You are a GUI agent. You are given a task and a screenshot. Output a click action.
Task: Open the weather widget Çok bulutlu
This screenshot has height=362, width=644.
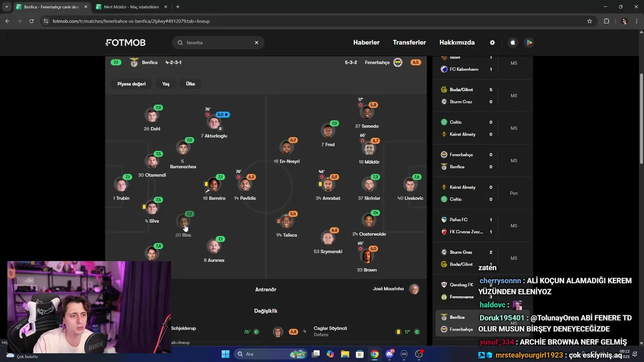22,355
